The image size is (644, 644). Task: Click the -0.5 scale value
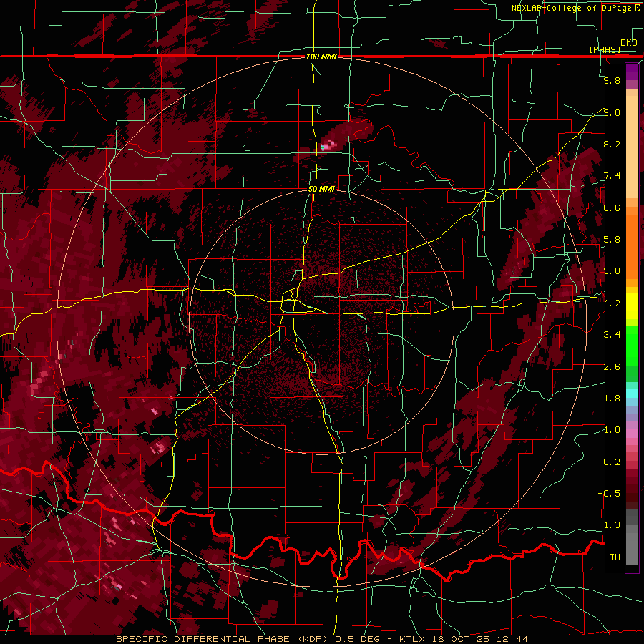610,494
